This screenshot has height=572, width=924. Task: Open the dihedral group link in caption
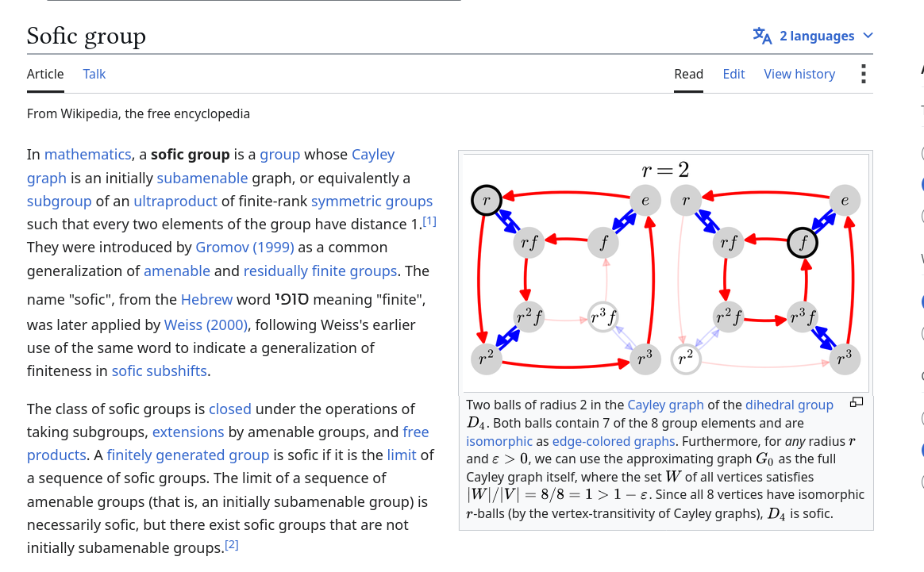pyautogui.click(x=789, y=405)
